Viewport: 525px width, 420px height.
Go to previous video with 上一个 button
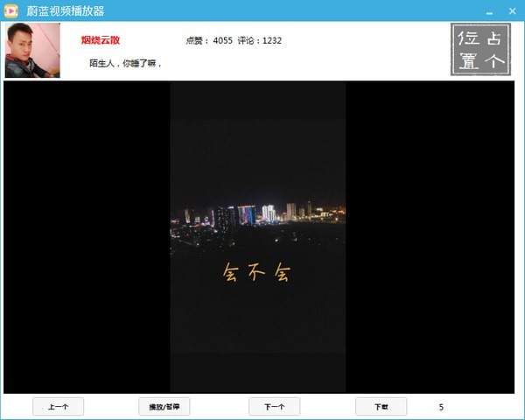(x=58, y=407)
